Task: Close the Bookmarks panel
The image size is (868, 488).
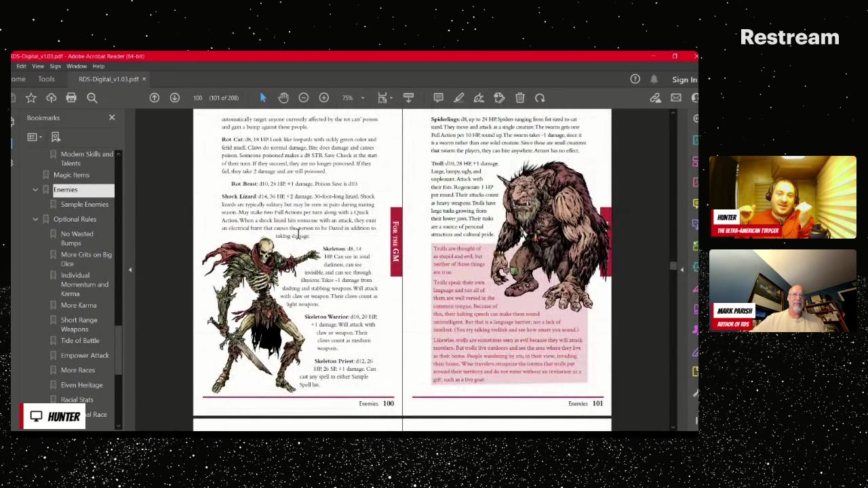Action: coord(112,118)
